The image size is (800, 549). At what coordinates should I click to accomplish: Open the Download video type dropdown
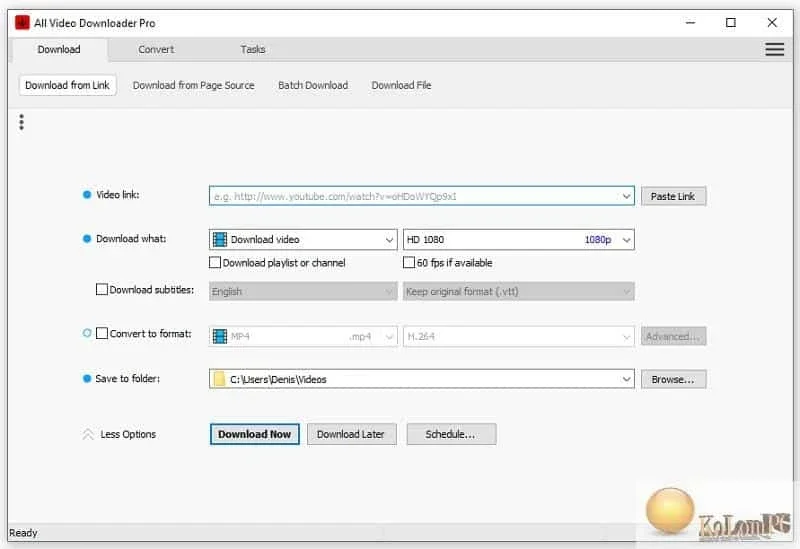pos(303,239)
